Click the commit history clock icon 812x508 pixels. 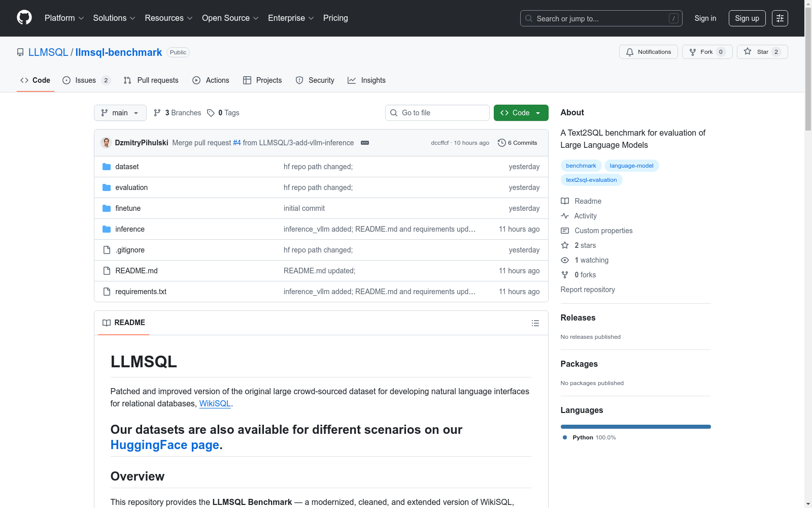[502, 143]
